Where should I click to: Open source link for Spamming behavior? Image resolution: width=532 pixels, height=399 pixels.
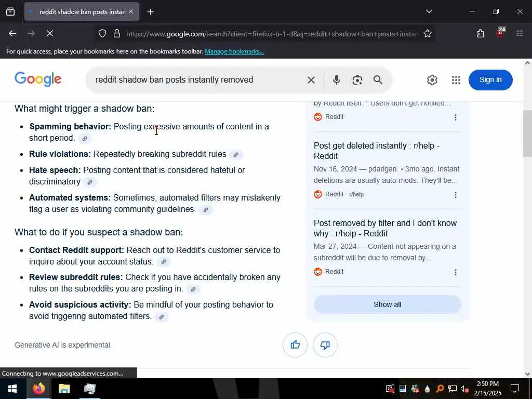click(x=85, y=138)
